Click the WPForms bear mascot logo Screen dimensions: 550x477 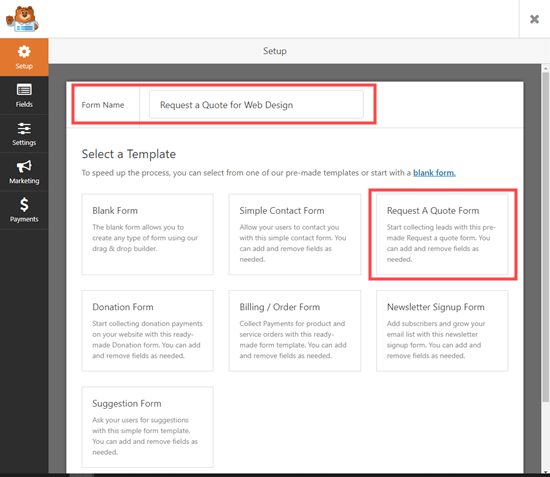[22, 19]
